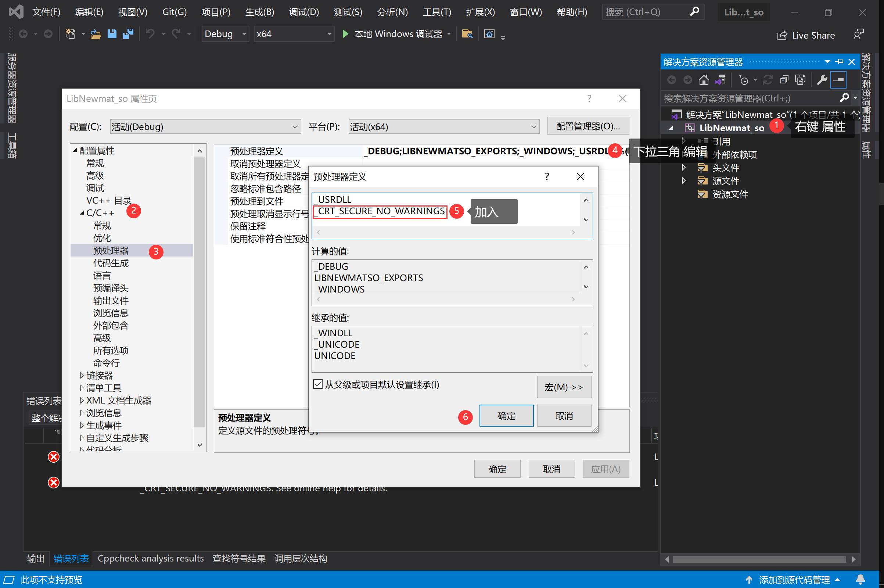The image size is (884, 588).
Task: Switch to the 输出 tab
Action: click(36, 558)
